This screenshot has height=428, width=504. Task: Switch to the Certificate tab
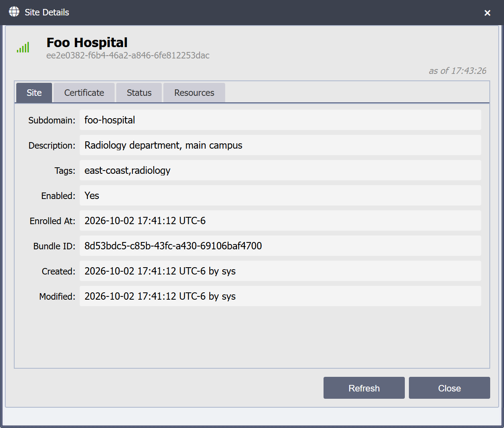[84, 93]
